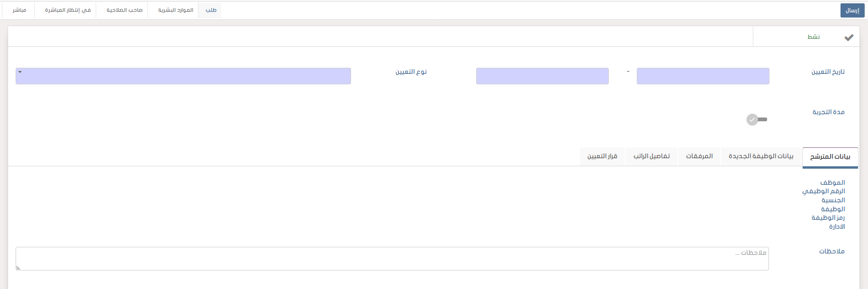Click the مدة التجربة label text
The width and height of the screenshot is (868, 289).
[x=828, y=112]
